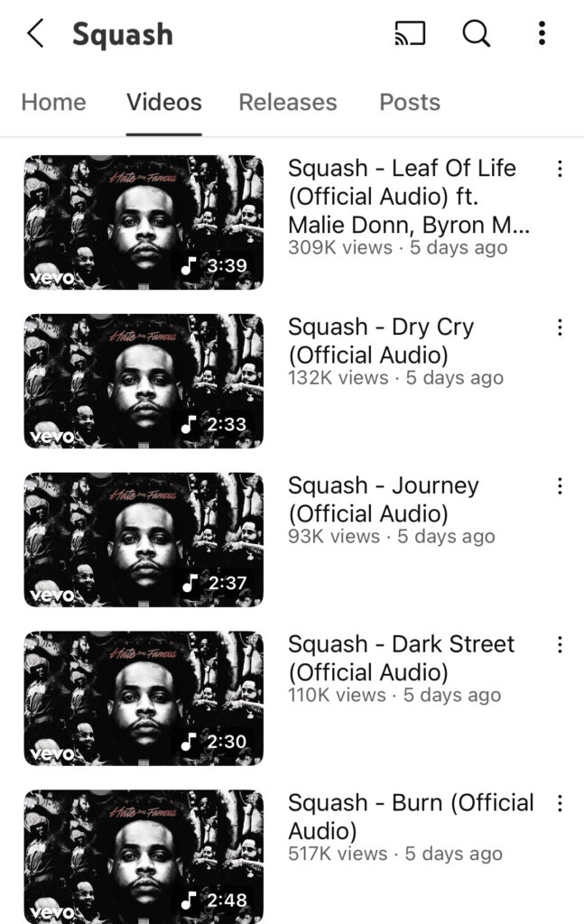Screen dimensions: 584x924
Task: Play the Burn video thumbnail
Action: click(x=144, y=857)
